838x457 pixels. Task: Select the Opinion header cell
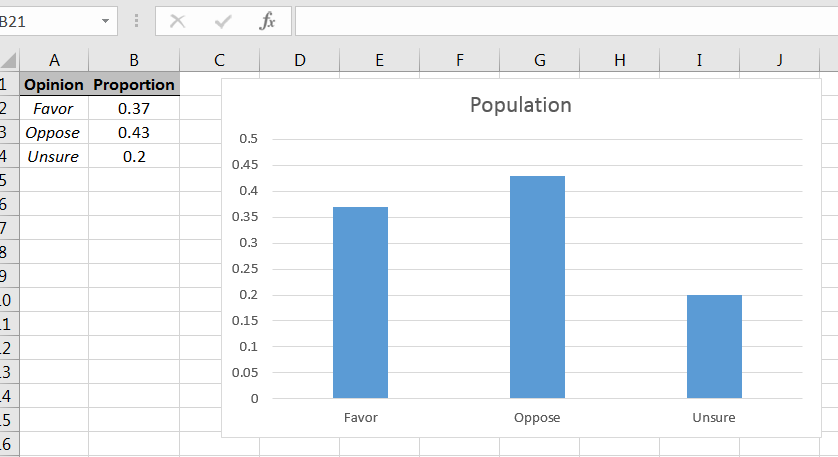54,84
